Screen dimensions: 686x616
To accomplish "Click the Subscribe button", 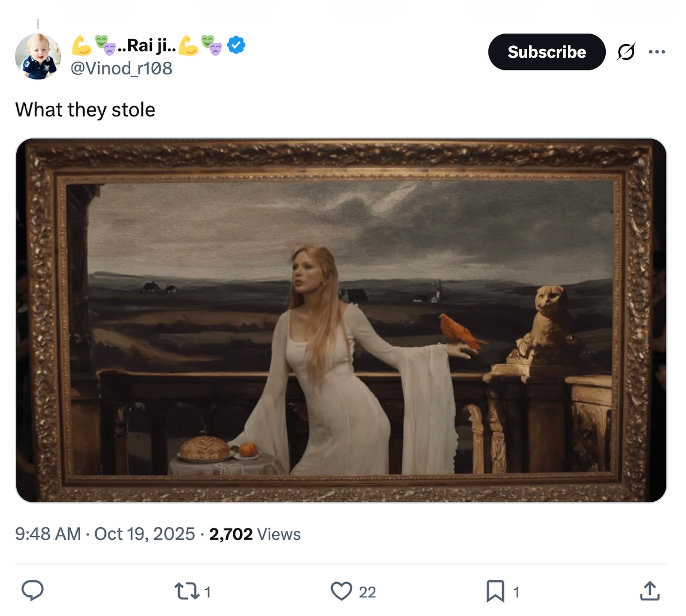I will pos(546,52).
